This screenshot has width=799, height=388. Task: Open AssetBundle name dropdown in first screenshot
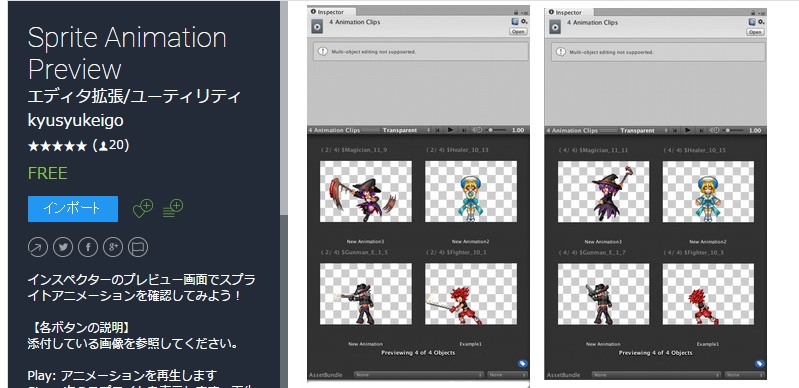[419, 375]
